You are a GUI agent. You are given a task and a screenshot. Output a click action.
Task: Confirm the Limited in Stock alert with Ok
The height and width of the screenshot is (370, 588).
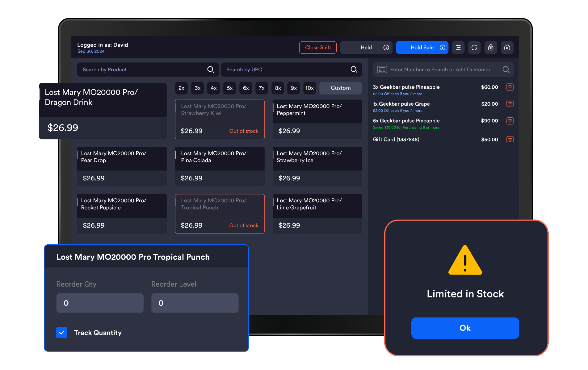pyautogui.click(x=465, y=328)
